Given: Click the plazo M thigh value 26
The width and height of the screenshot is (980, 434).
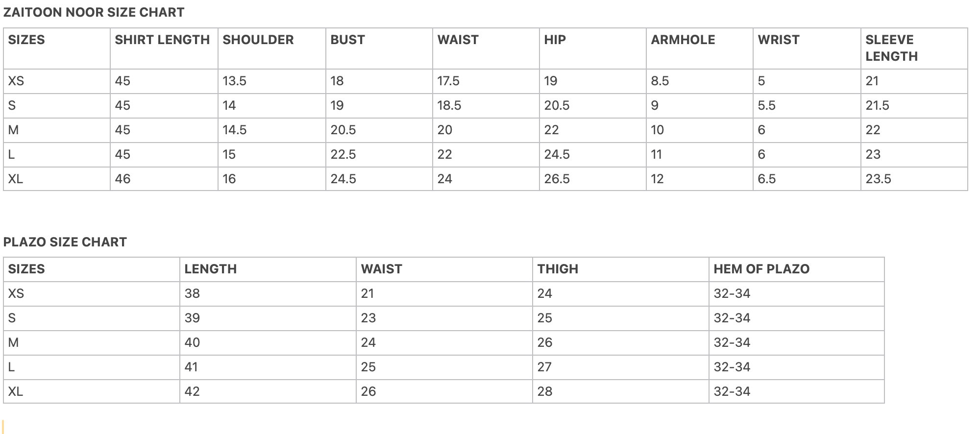Looking at the screenshot, I should (x=545, y=342).
